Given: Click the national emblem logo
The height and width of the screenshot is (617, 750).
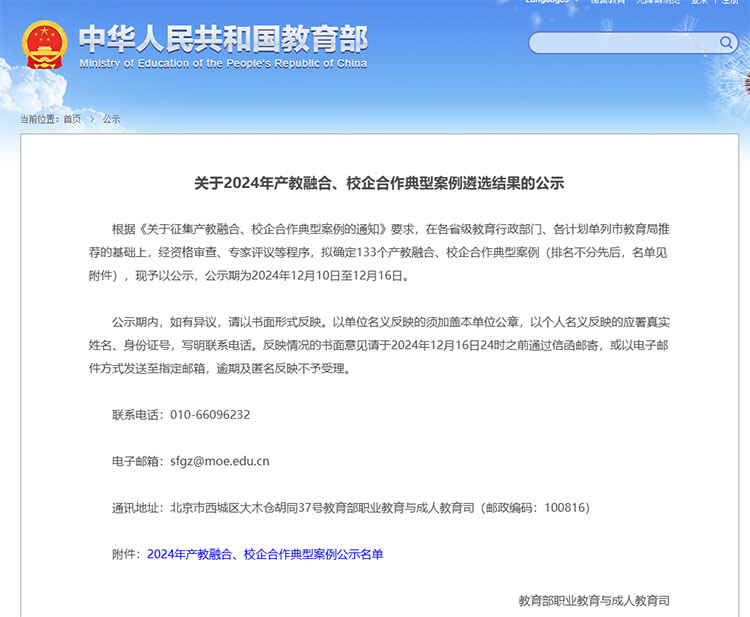Looking at the screenshot, I should pos(44,46).
